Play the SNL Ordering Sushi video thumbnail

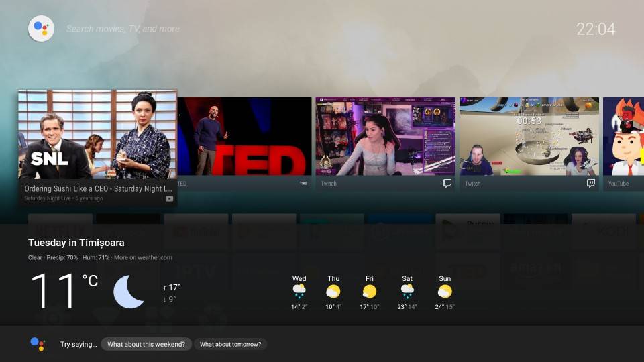point(98,134)
